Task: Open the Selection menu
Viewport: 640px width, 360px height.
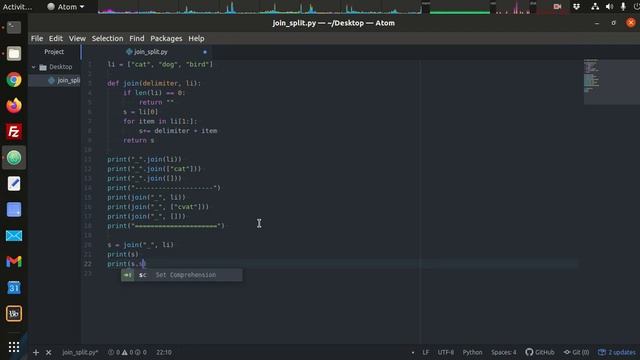Action: (x=107, y=38)
